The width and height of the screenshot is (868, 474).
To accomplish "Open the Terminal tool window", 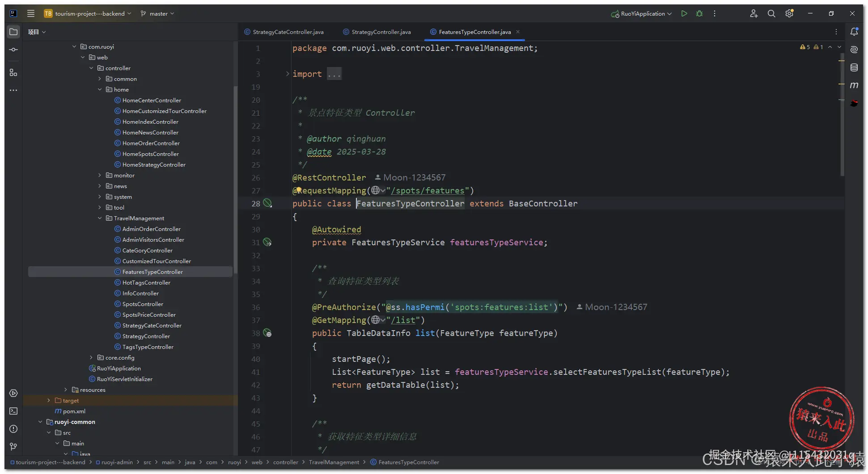I will pos(13,411).
